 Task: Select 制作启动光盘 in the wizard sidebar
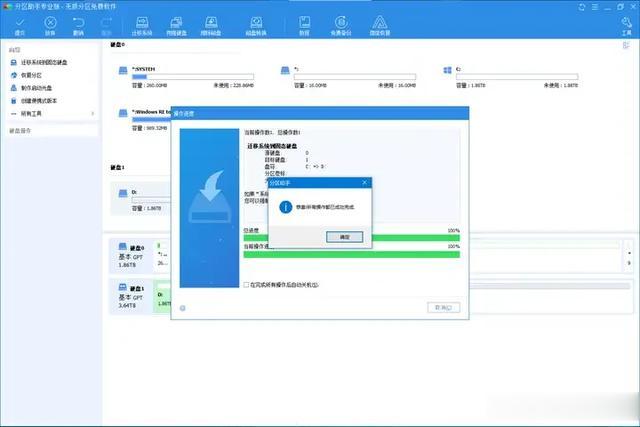click(x=36, y=88)
